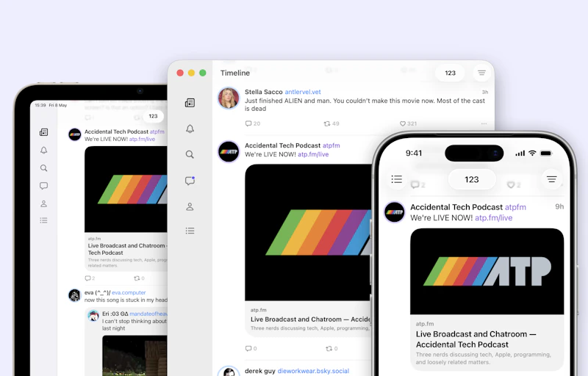This screenshot has width=588, height=376.
Task: Open Eri's quoted post avatar on iPad
Action: [93, 316]
